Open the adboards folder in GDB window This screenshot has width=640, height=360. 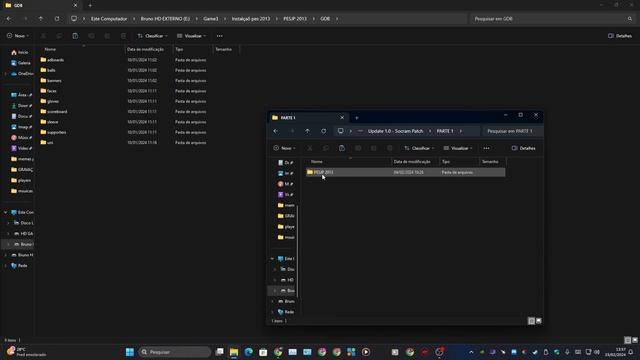[56, 60]
